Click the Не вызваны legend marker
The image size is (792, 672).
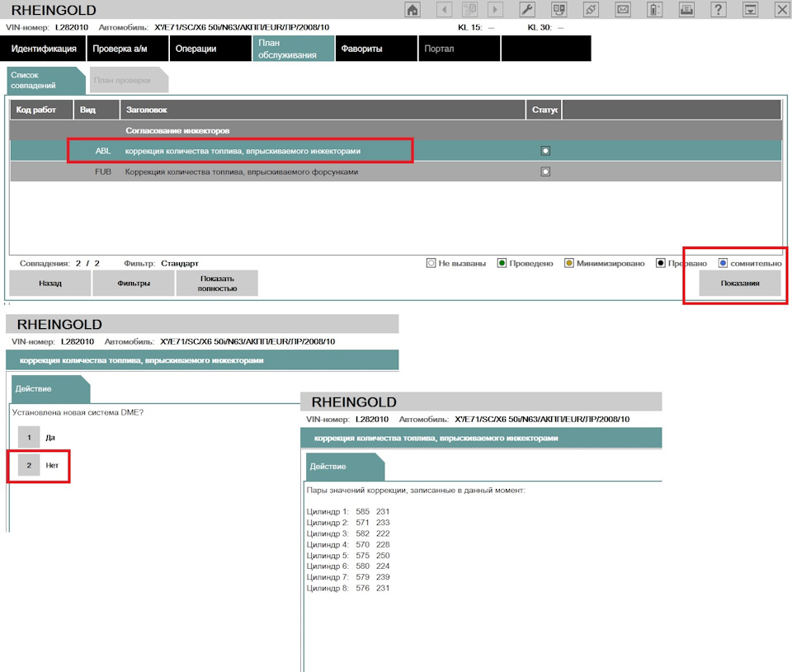431,263
